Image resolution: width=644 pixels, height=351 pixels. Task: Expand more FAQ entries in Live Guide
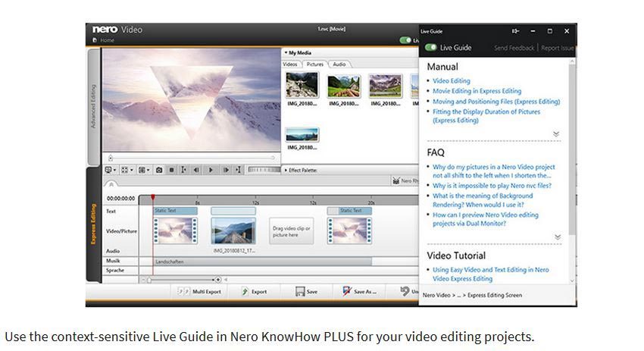pyautogui.click(x=558, y=237)
